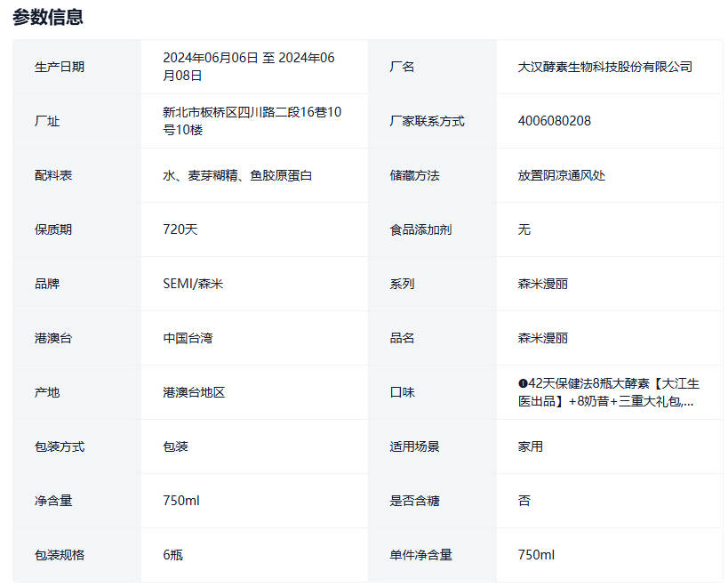Select the 口味 label
This screenshot has height=587, width=728.
click(x=402, y=392)
